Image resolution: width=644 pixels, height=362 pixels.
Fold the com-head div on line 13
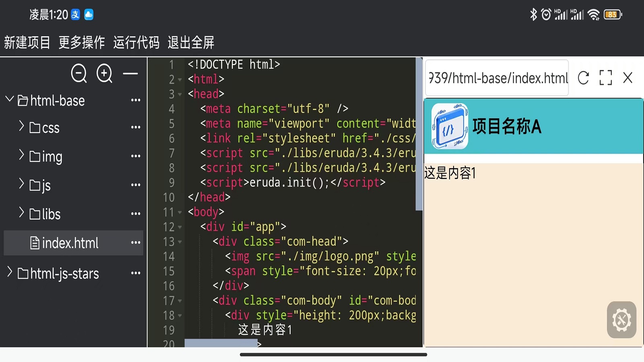pyautogui.click(x=180, y=242)
